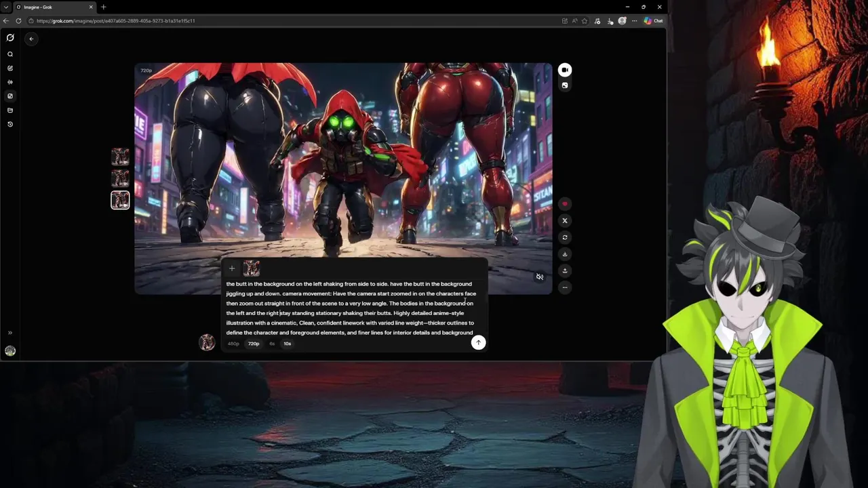Choose 480p resolution option
This screenshot has height=488, width=868.
[x=233, y=344]
